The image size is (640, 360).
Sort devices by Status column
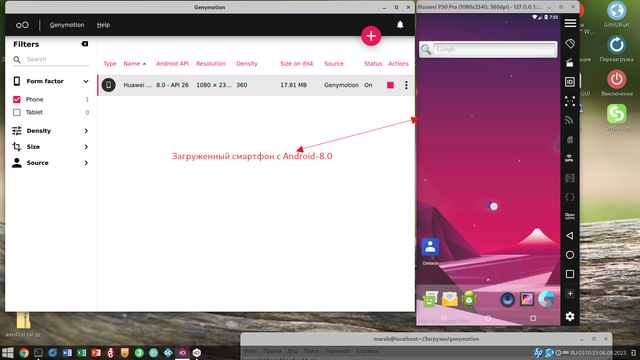click(x=373, y=64)
